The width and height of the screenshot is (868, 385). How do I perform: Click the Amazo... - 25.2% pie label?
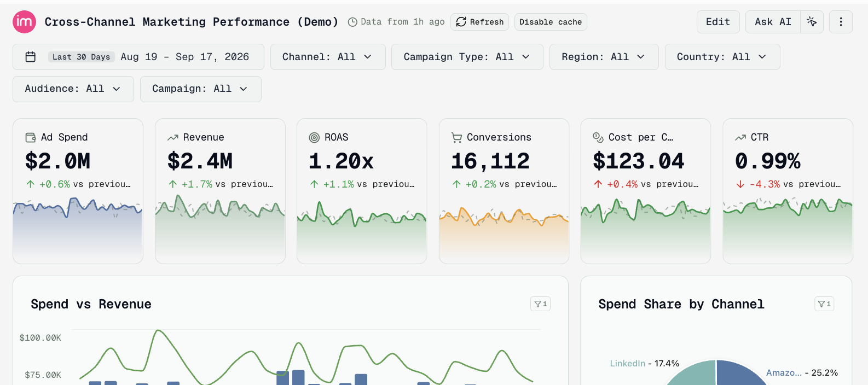(x=802, y=373)
